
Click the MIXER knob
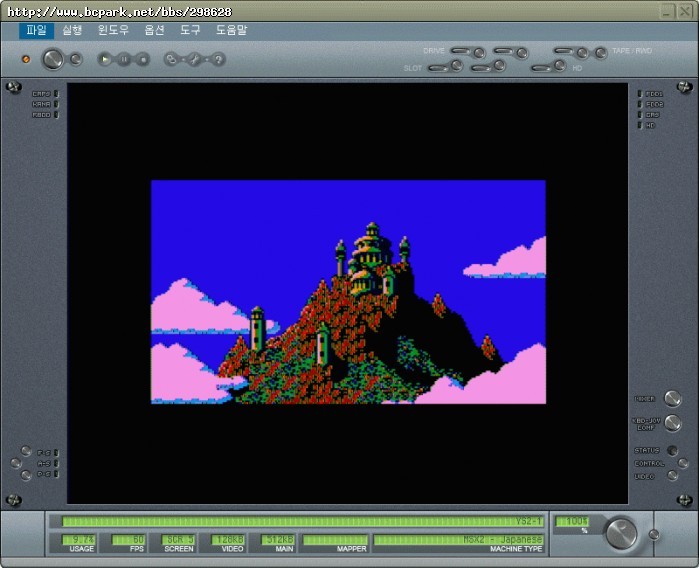(672, 398)
